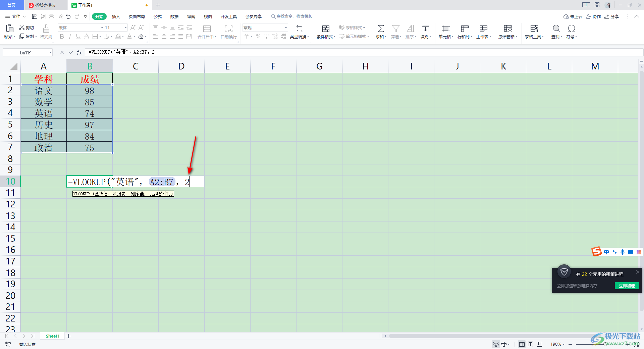644x349 pixels.
Task: Cancel formula entry with X icon
Action: tap(62, 52)
